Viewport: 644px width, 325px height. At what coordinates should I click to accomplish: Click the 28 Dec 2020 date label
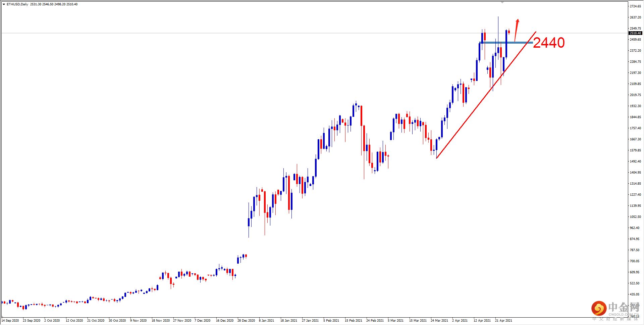246,321
